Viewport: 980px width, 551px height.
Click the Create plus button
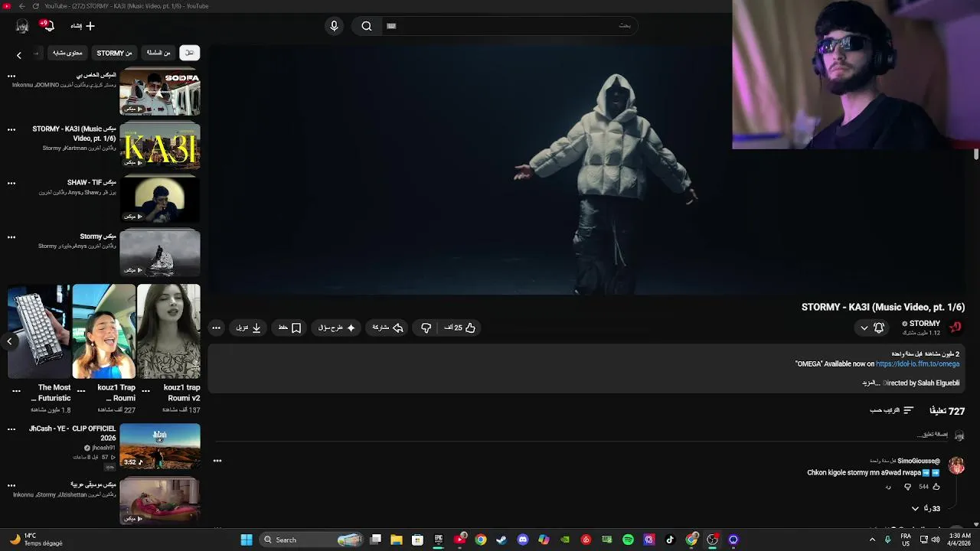(x=83, y=26)
